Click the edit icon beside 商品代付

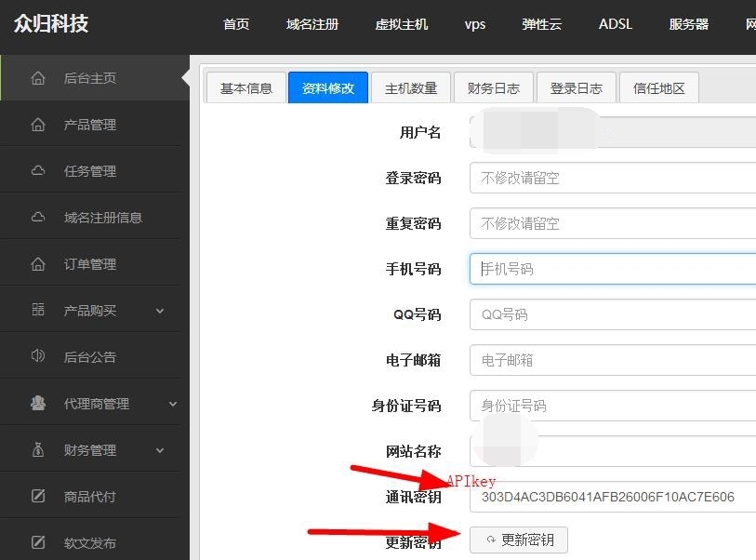click(38, 496)
